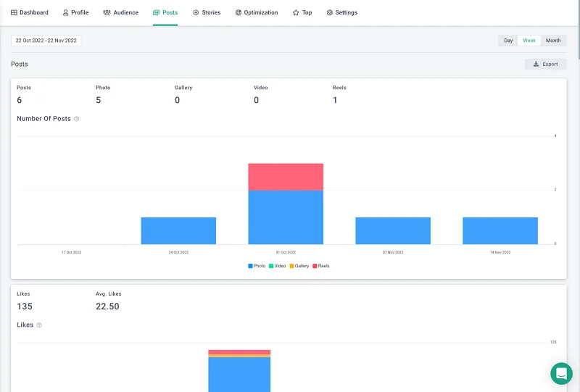Switch chart granularity to Month

click(553, 41)
